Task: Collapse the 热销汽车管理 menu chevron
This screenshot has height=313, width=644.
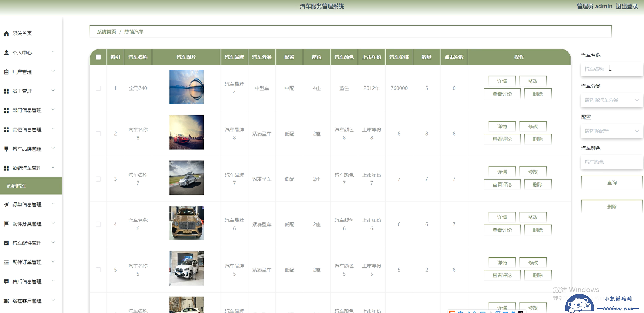Action: [53, 168]
